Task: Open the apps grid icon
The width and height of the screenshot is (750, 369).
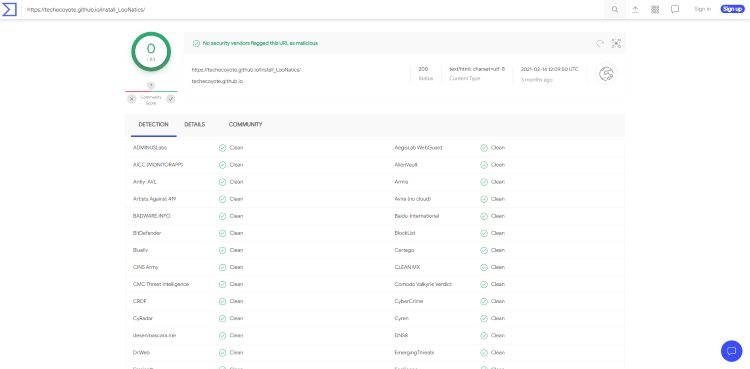Action: click(655, 10)
